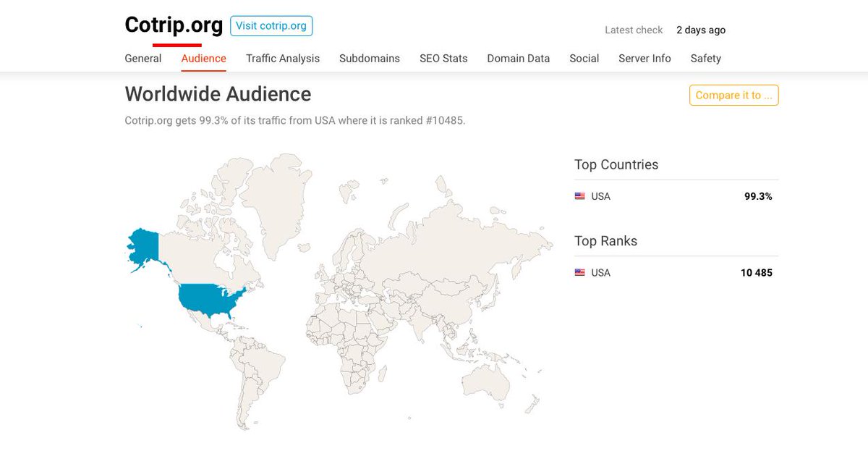The image size is (868, 459).
Task: Open the Server Info tab
Action: pos(644,59)
